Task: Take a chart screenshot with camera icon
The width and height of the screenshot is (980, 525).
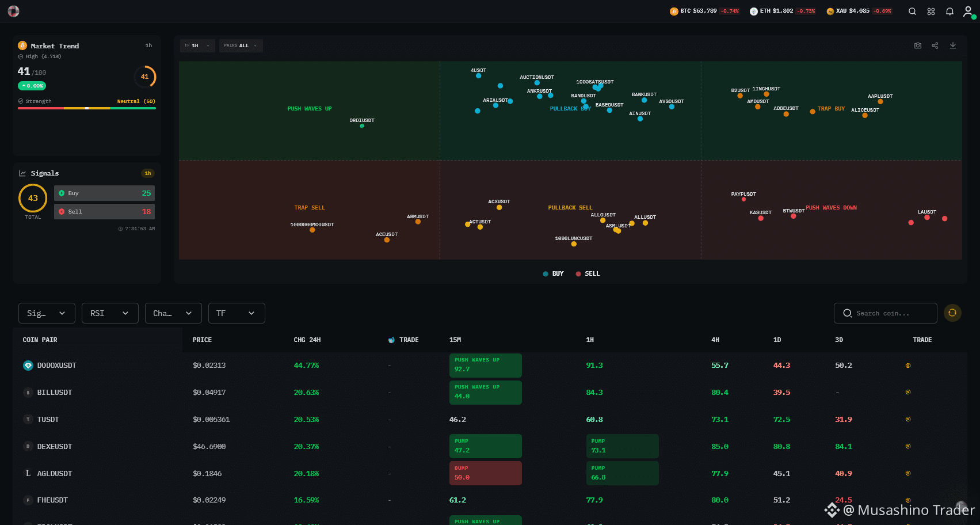Action: coord(918,45)
